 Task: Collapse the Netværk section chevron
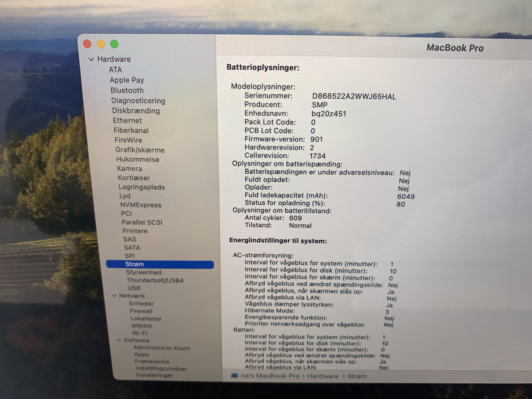click(115, 296)
